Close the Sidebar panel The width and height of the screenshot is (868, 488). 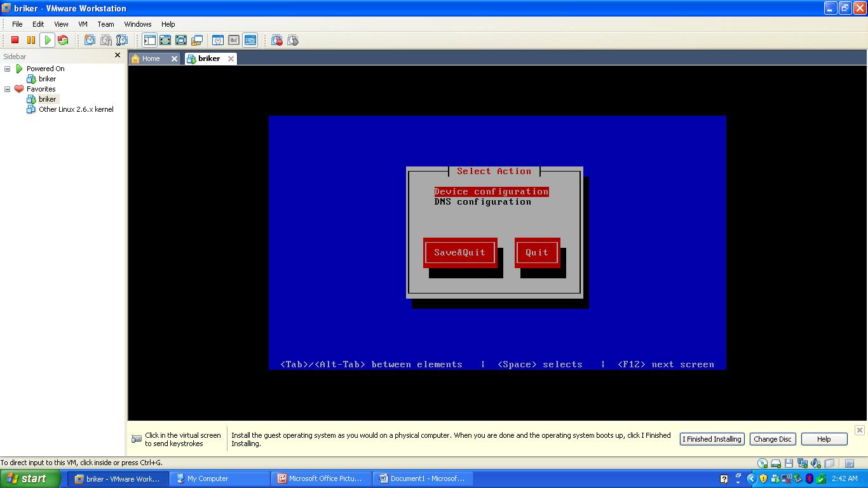(x=117, y=55)
